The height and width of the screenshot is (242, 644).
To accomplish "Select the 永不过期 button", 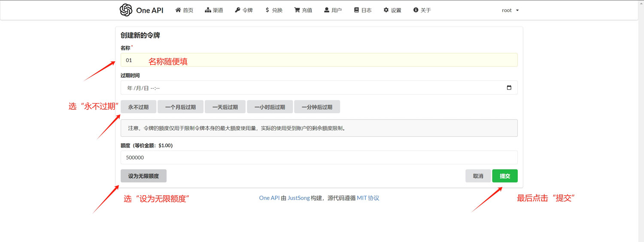I will (x=138, y=107).
